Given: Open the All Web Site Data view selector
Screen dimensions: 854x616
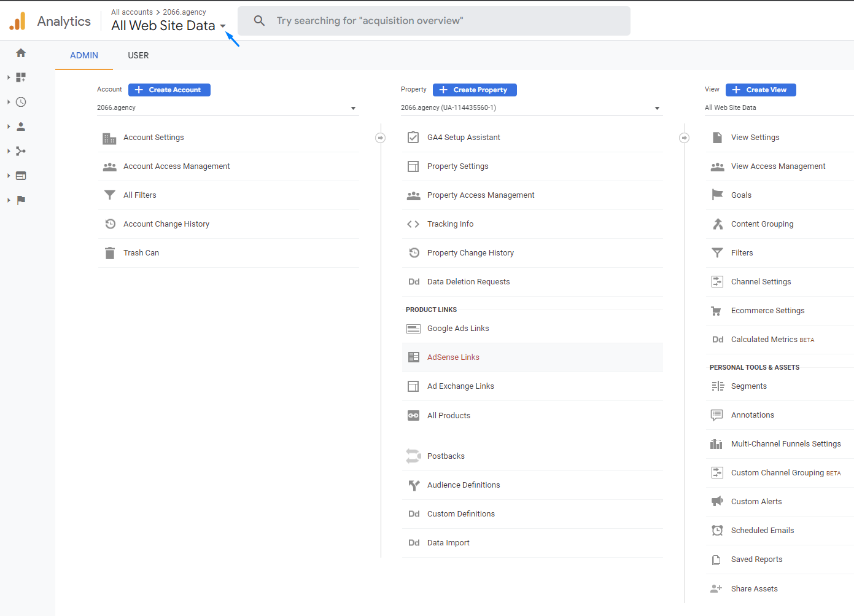Looking at the screenshot, I should pyautogui.click(x=168, y=26).
